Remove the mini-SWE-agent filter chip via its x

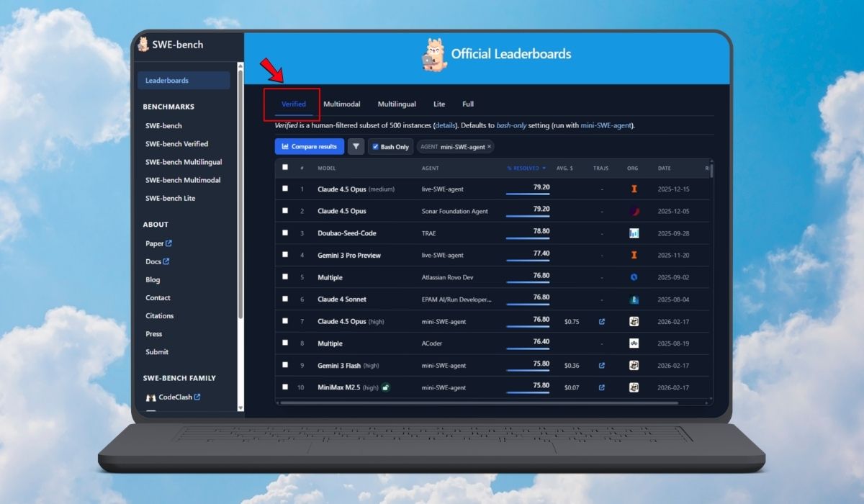(490, 146)
